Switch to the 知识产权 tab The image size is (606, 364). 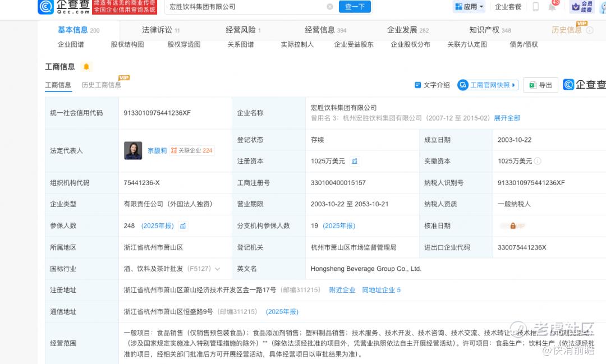pyautogui.click(x=490, y=30)
